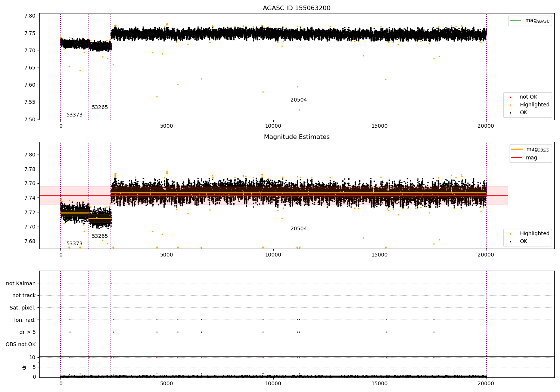560x392 pixels.
Task: Select the red 'mag' legend line
Action: click(517, 158)
